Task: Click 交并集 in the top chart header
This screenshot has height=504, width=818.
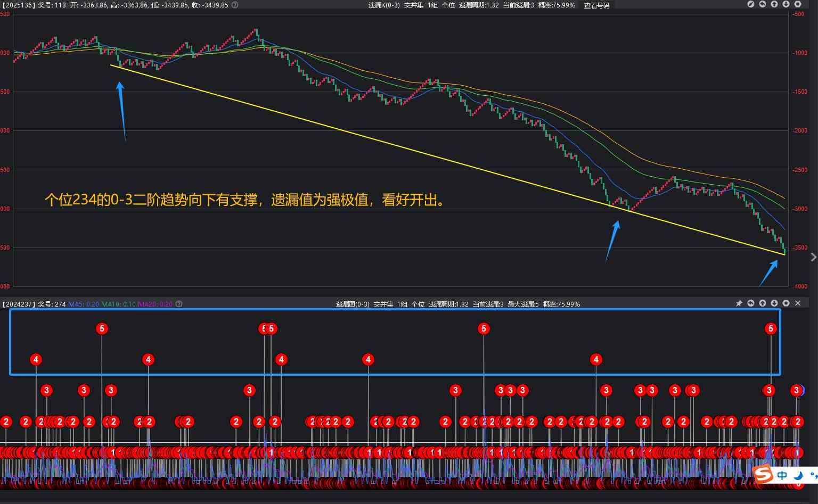Action: coord(414,5)
